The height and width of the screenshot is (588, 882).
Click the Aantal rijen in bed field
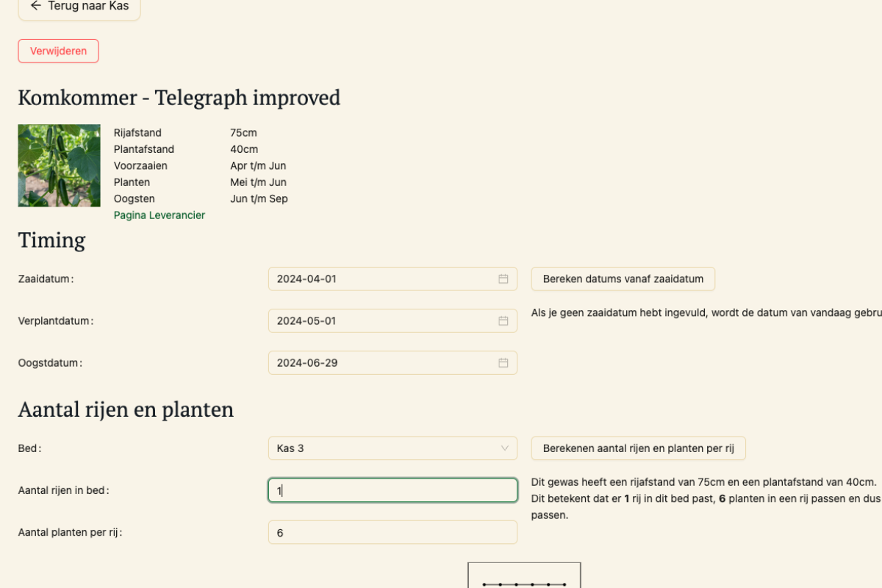392,490
